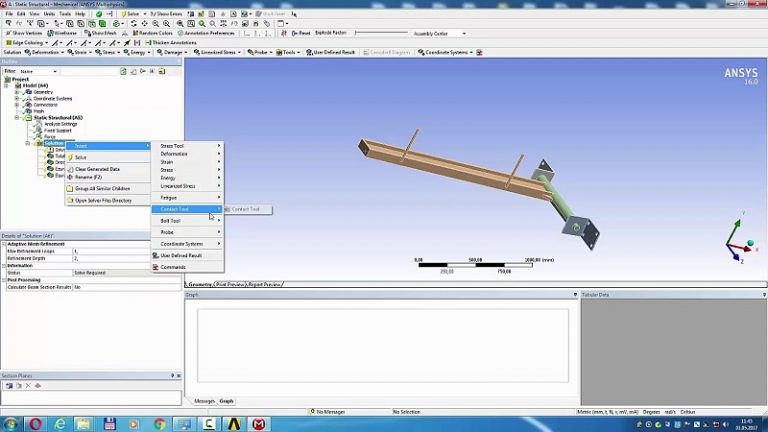Toggle Show Mesh display
This screenshot has height=432, width=768.
tap(100, 33)
